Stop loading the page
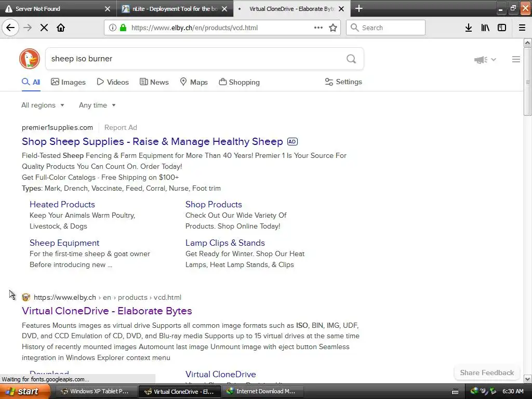Viewport: 532px width, 399px height. [x=44, y=28]
